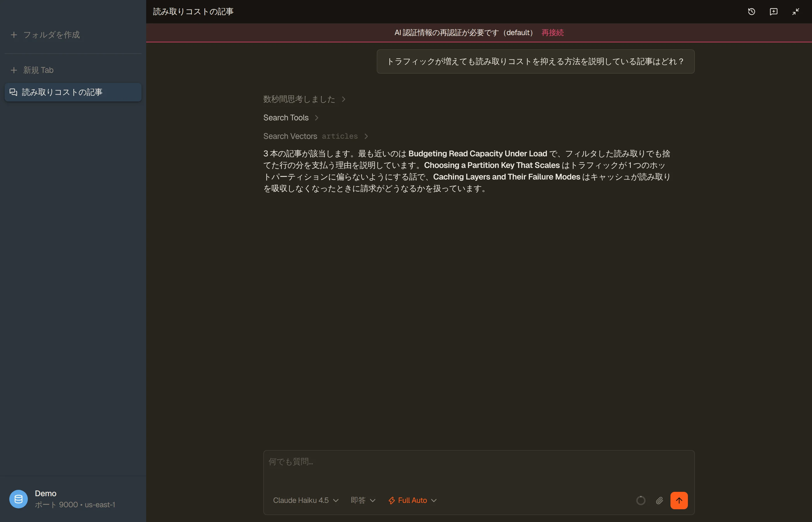Start a new chat via plus-bubble icon
Screen dimensions: 812x522
(773, 12)
